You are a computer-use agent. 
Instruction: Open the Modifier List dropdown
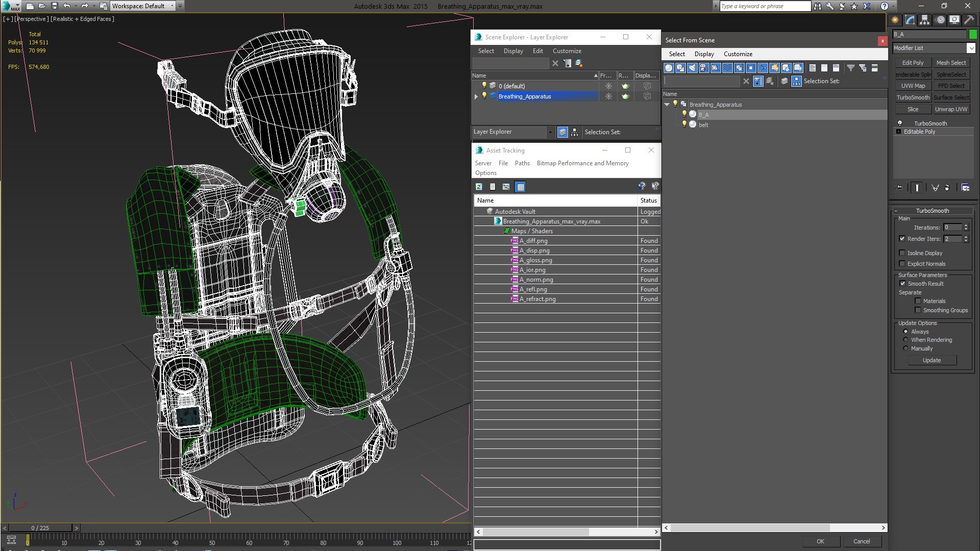pos(971,48)
